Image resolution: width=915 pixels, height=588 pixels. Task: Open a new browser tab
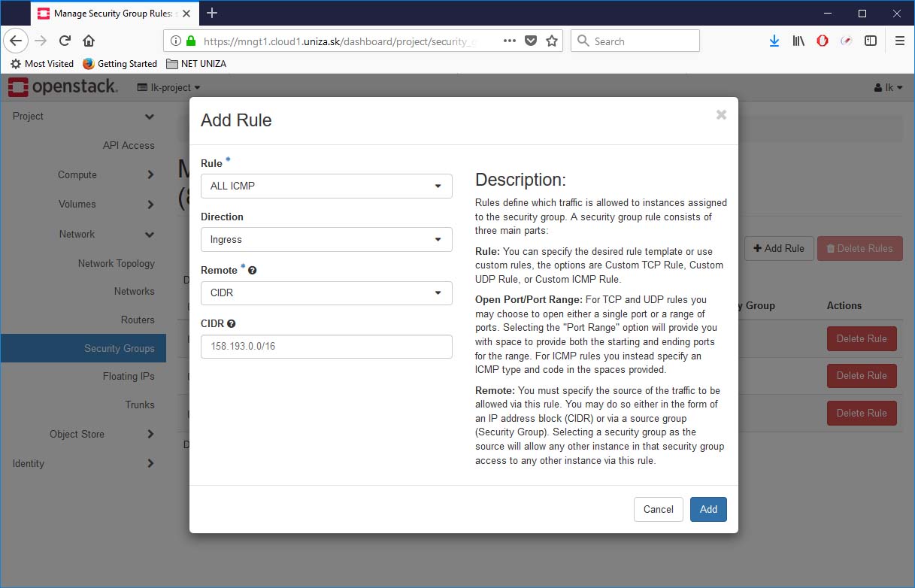point(212,13)
